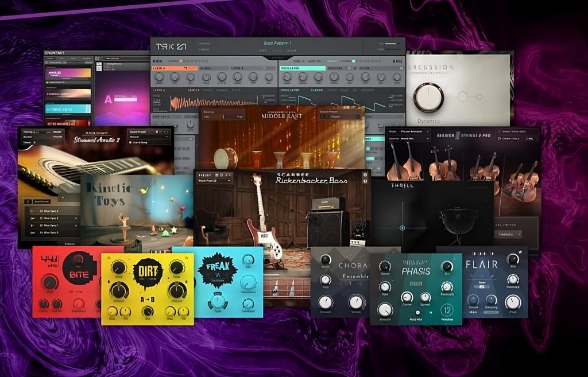Select the Analog banner in Kontakt
The height and width of the screenshot is (377, 588).
(x=68, y=74)
